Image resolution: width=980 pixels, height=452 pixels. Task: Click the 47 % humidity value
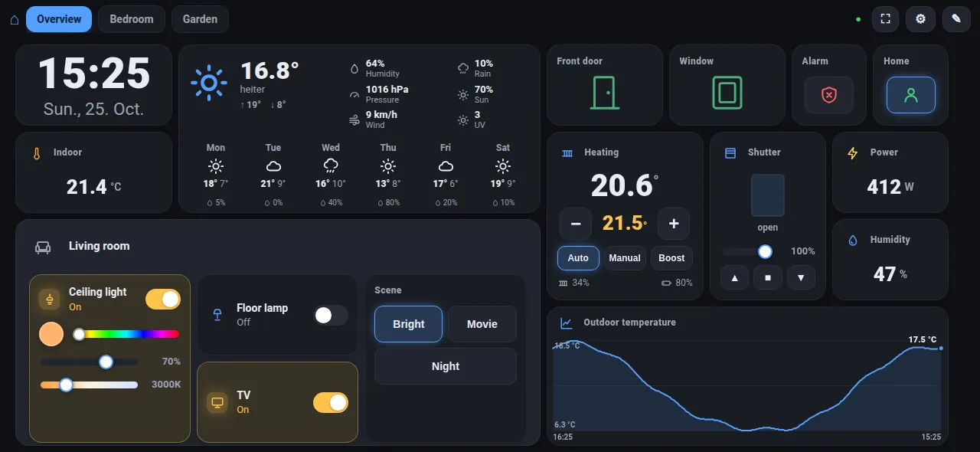pyautogui.click(x=890, y=273)
